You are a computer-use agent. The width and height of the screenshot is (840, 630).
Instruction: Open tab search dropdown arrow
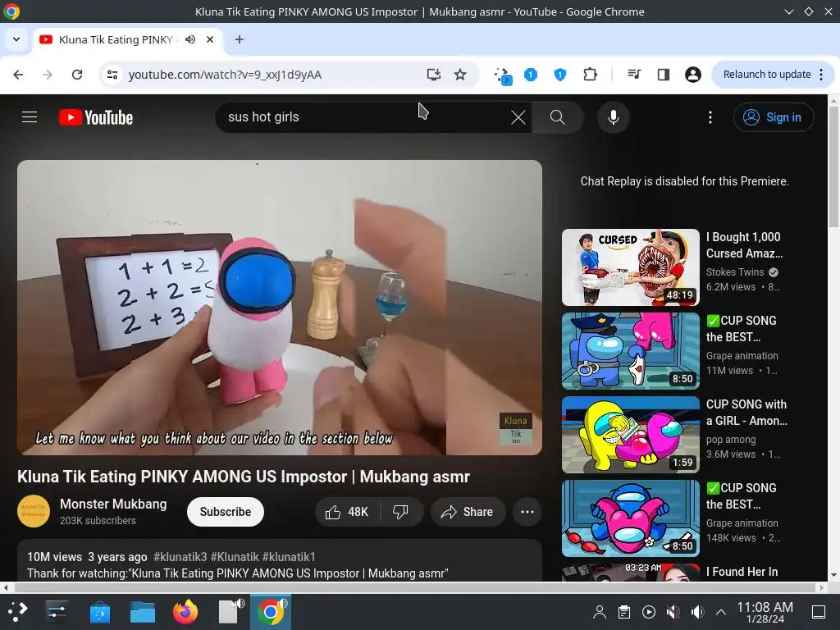16,39
